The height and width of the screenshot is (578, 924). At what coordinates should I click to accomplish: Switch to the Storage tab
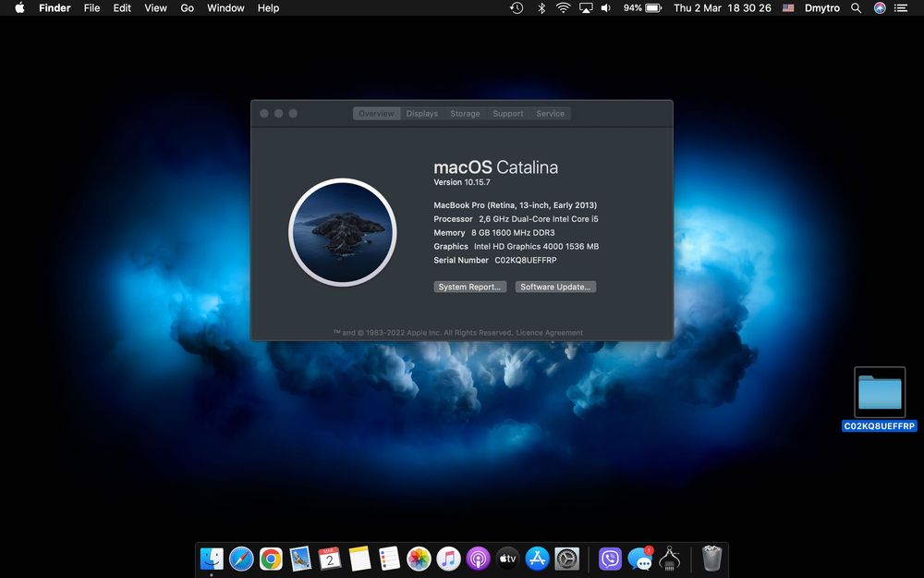(465, 113)
